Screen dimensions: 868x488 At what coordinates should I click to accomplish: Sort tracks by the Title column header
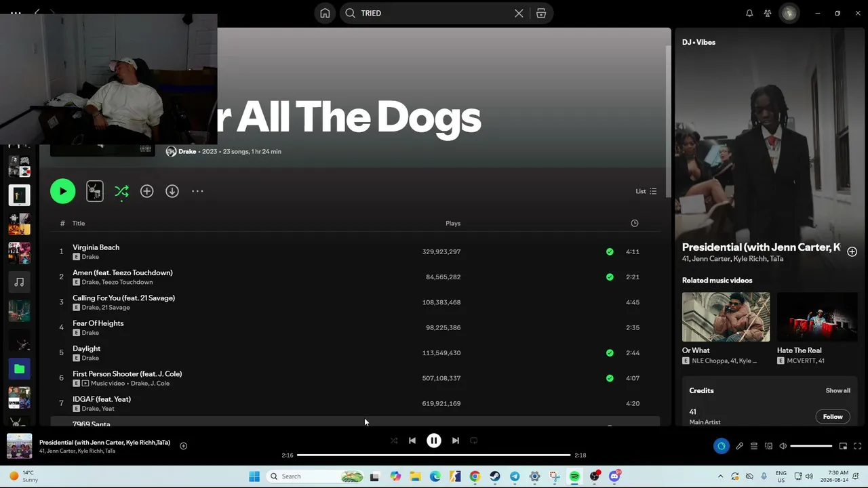[x=79, y=223]
